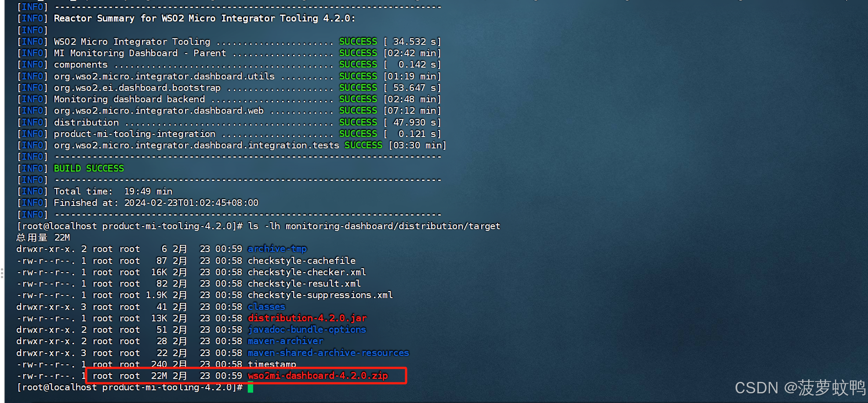Viewport: 868px width, 403px height.
Task: Click 'Reactor Summary for WSO2 Micro Integrator Tooling 4.2.0:'
Action: point(204,18)
